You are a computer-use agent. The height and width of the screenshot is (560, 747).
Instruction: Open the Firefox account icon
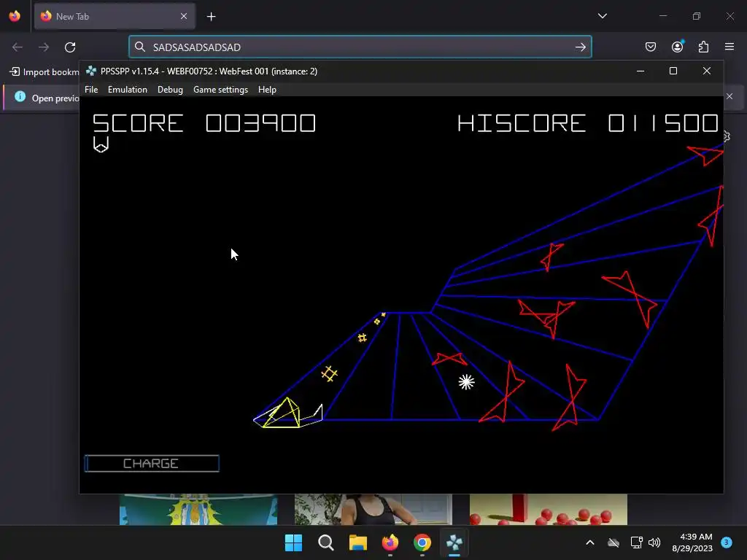tap(677, 47)
